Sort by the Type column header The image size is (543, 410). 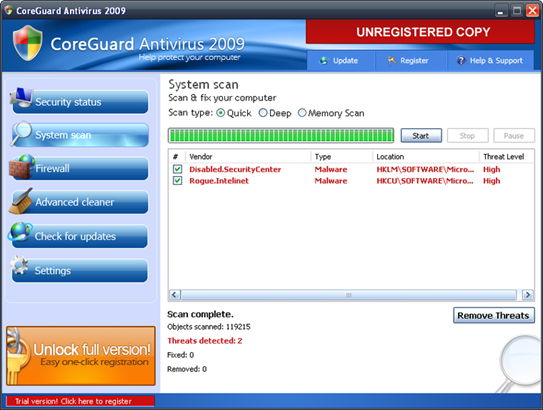(341, 157)
